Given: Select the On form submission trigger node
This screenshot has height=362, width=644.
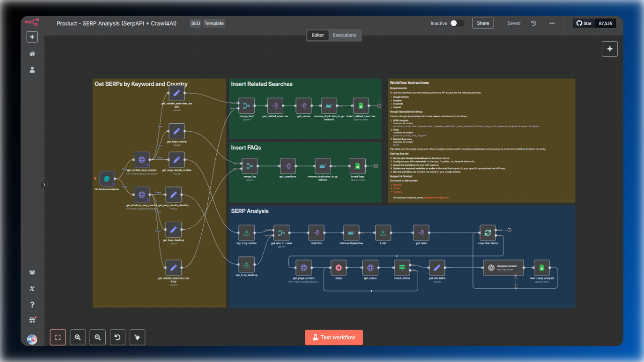Looking at the screenshot, I should pyautogui.click(x=107, y=178).
